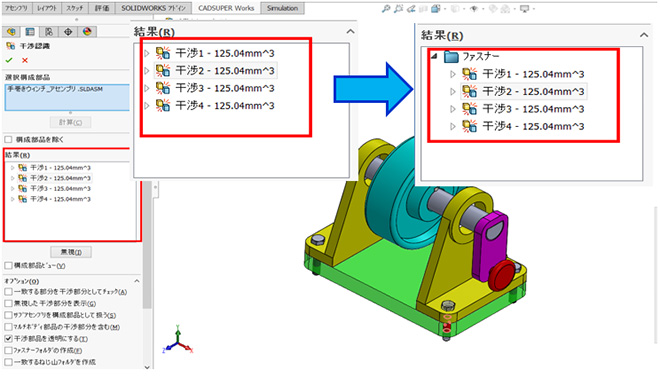
Task: Enable the 構成部品を除く checkbox
Action: click(x=8, y=139)
